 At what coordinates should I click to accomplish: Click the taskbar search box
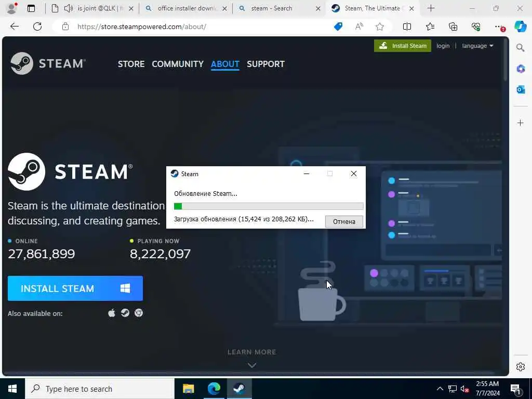[100, 389]
